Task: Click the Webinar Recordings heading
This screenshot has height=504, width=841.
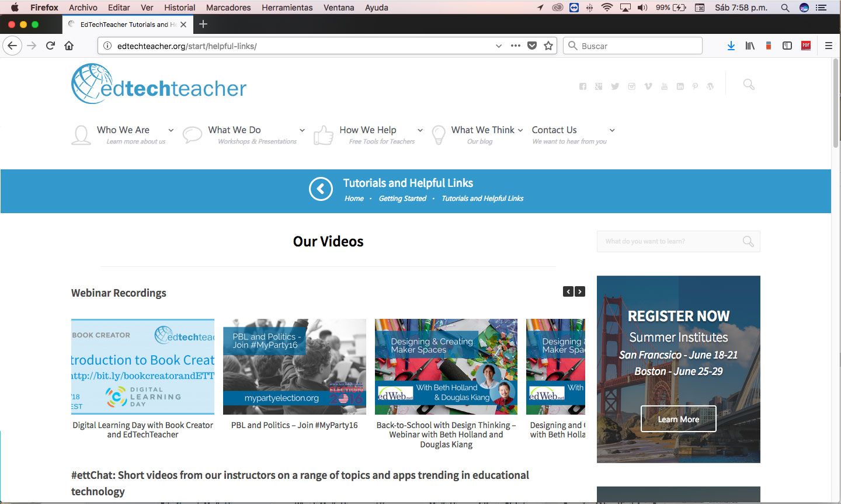Action: coord(119,293)
